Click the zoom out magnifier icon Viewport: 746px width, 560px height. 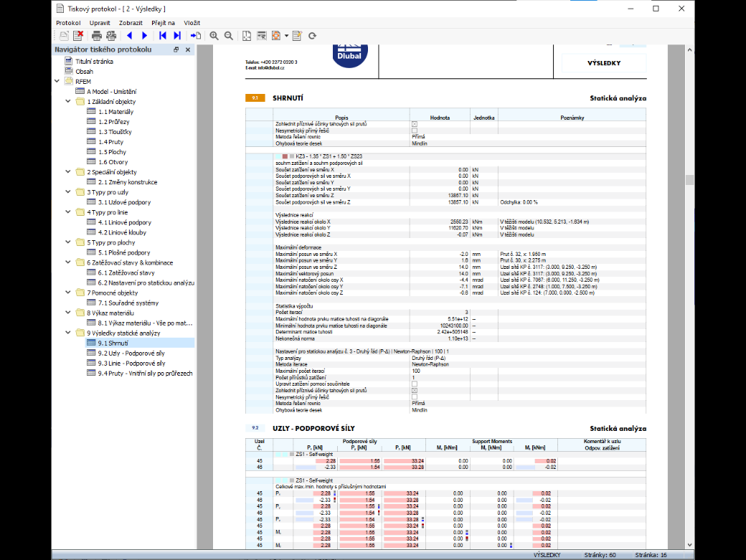229,36
